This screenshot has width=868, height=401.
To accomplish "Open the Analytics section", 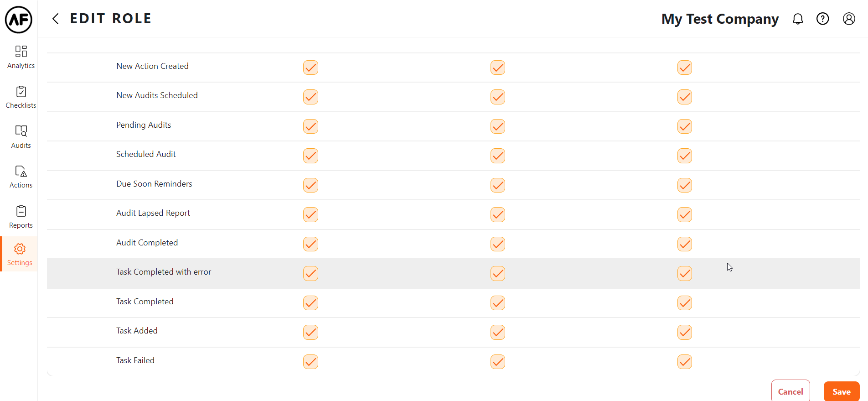I will (21, 57).
